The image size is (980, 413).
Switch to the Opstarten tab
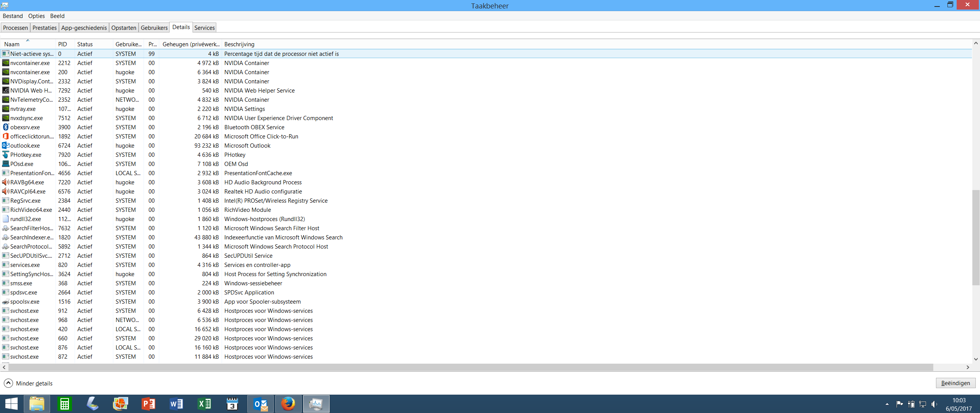(124, 28)
